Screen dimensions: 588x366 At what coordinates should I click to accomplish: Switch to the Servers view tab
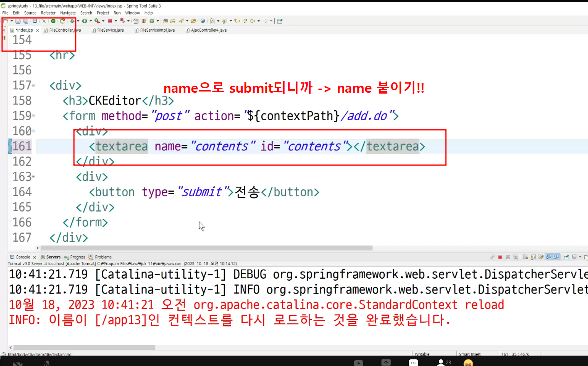50,257
